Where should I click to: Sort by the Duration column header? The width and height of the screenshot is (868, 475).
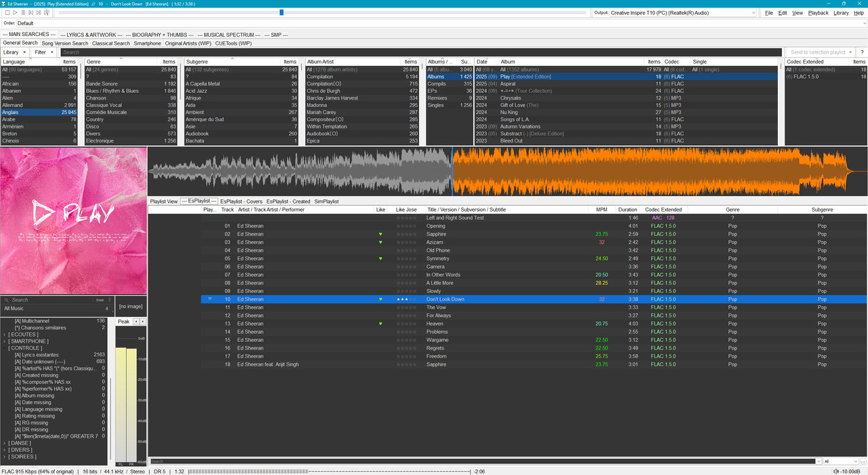(x=628, y=210)
